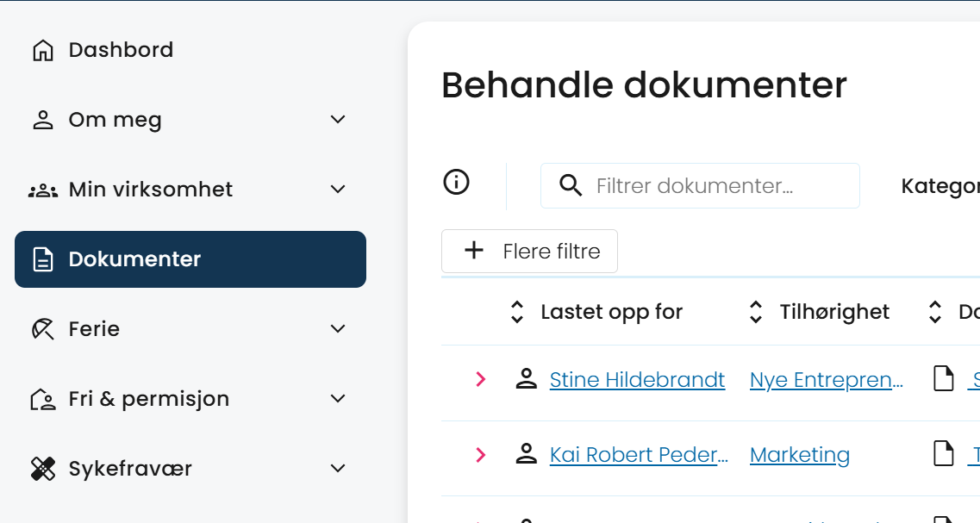Click the Dashbord home icon

pyautogui.click(x=42, y=50)
